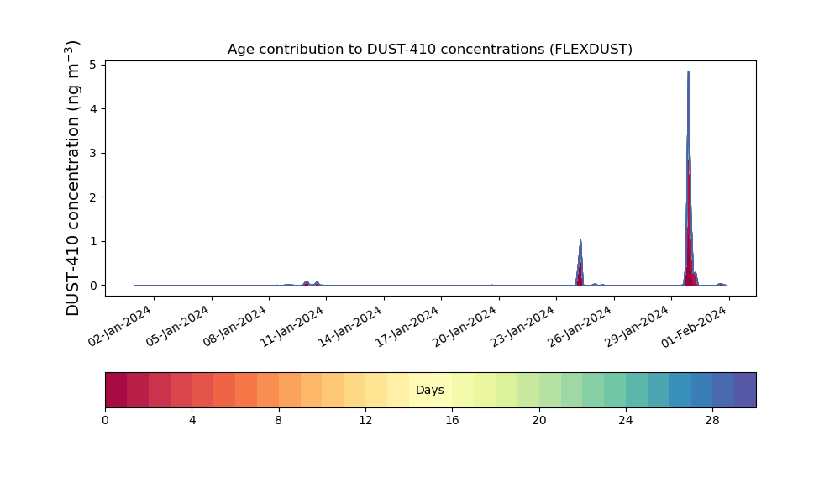Viewport: 840px width, 504px height.
Task: Select the 01-Feb-2024 x-axis tick label
Action: point(694,326)
